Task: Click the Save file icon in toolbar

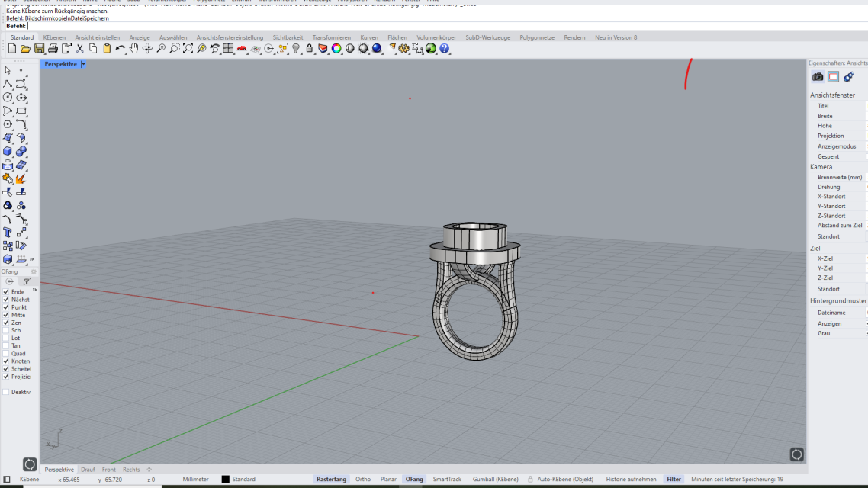Action: (38, 49)
